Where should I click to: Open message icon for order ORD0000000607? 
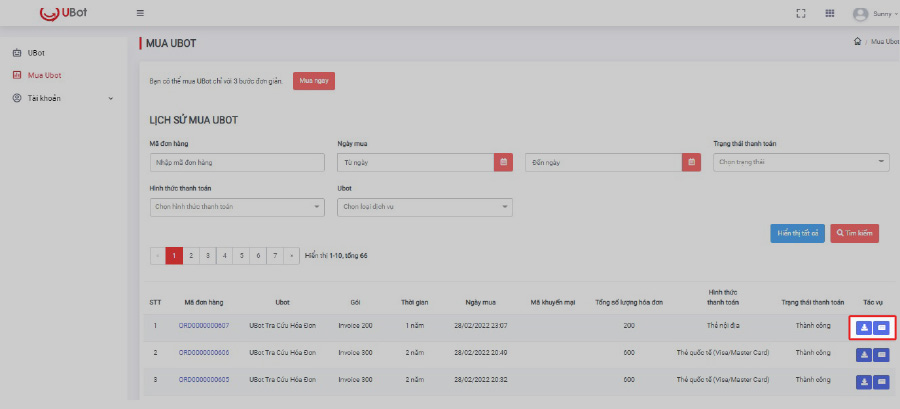point(882,328)
